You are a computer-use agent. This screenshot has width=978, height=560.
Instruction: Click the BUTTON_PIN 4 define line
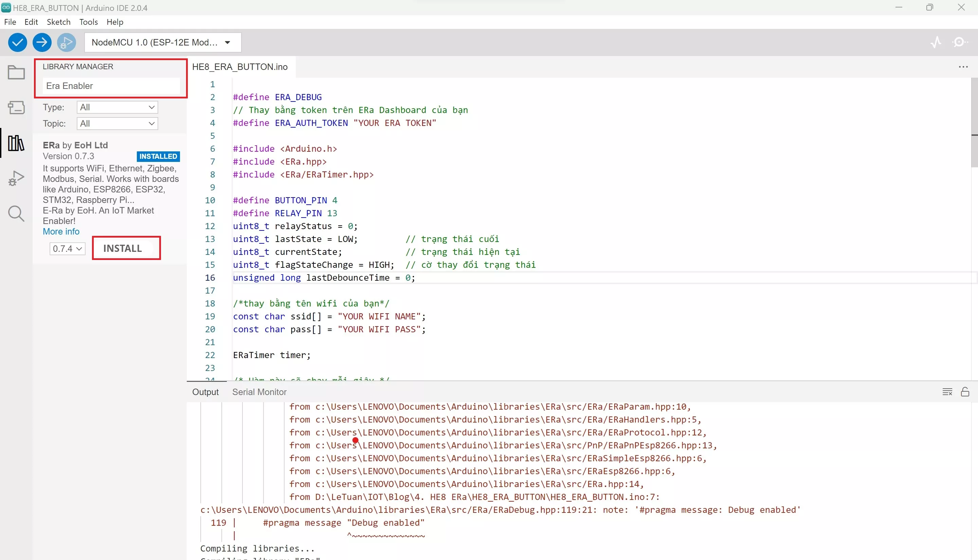coord(285,200)
